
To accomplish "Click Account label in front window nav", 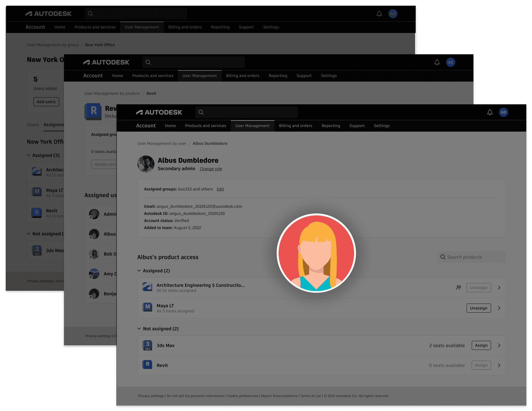I will point(146,126).
